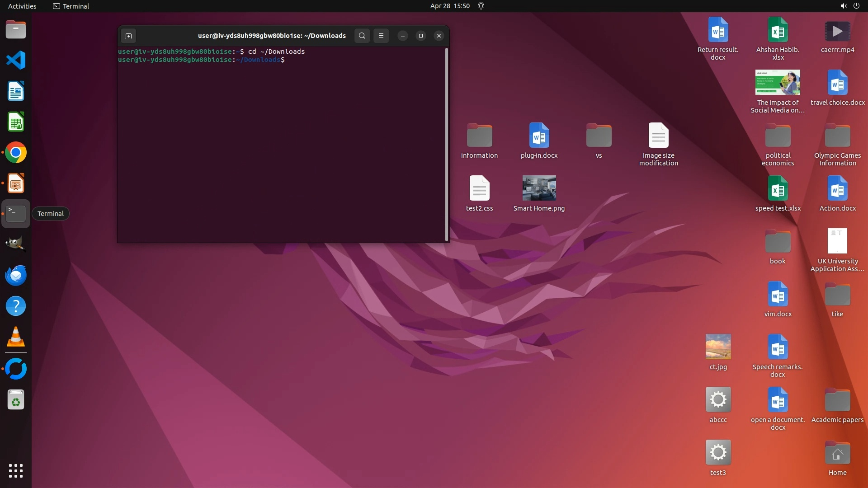Open the Terminal app menu in top bar
Viewport: 868px width, 488px height.
tap(71, 6)
